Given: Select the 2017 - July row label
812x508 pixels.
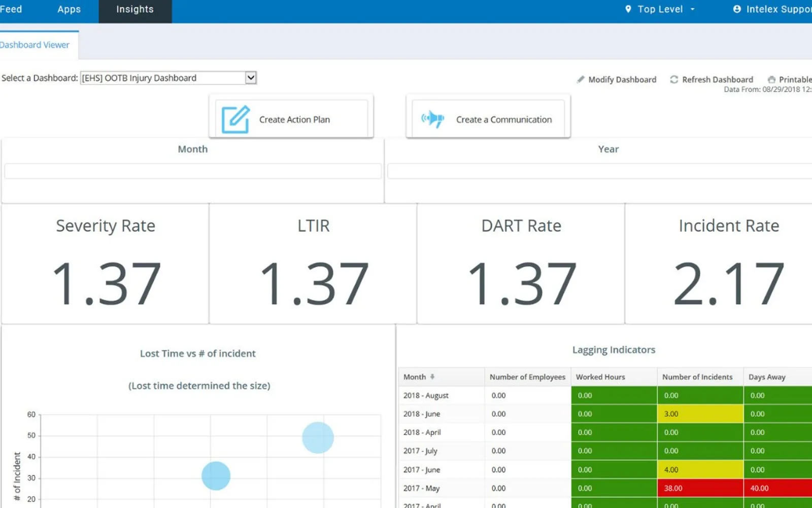Looking at the screenshot, I should coord(420,451).
